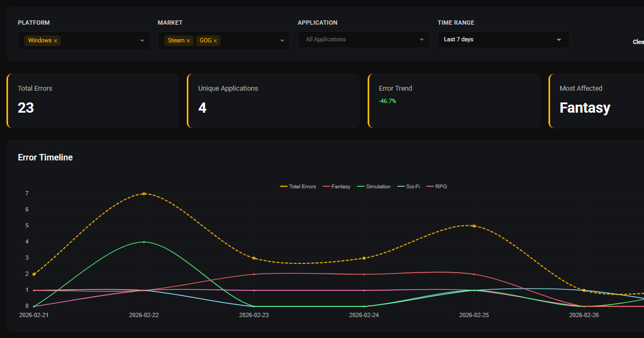Remove the GOG market tag

215,41
